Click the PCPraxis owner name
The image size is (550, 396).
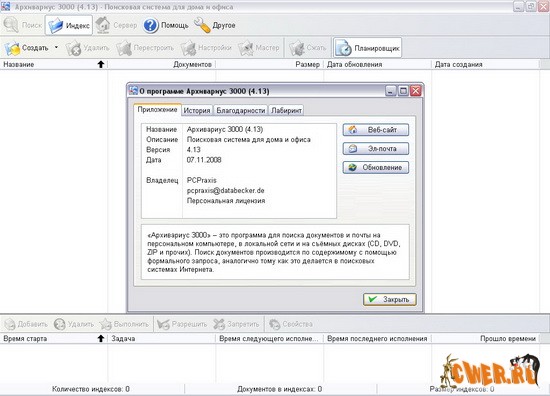coord(202,180)
